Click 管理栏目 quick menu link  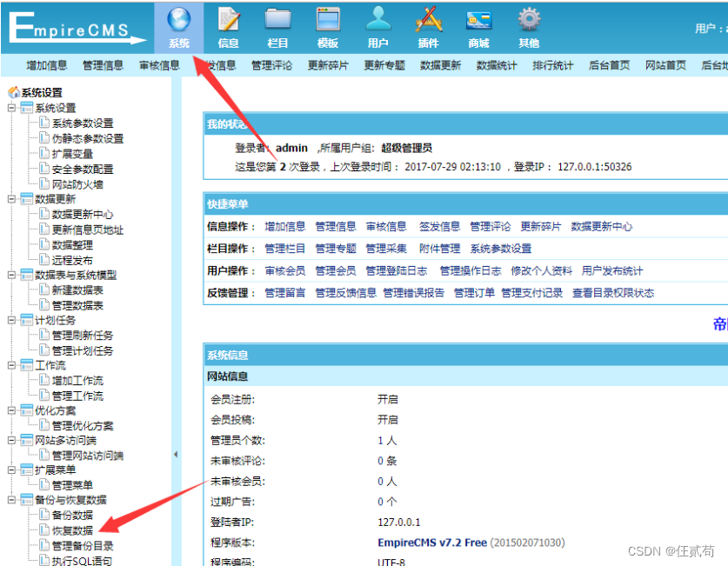(x=285, y=249)
